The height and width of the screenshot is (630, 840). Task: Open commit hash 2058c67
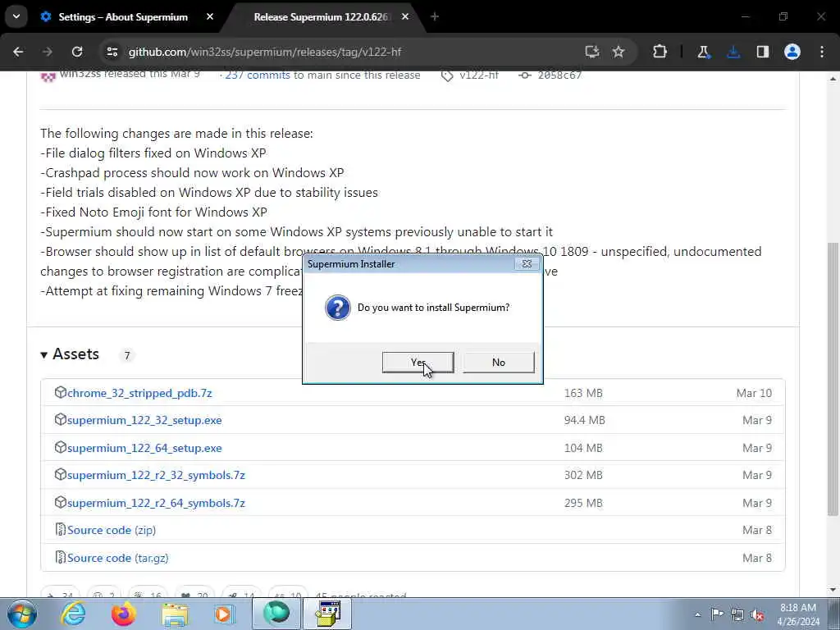point(559,75)
